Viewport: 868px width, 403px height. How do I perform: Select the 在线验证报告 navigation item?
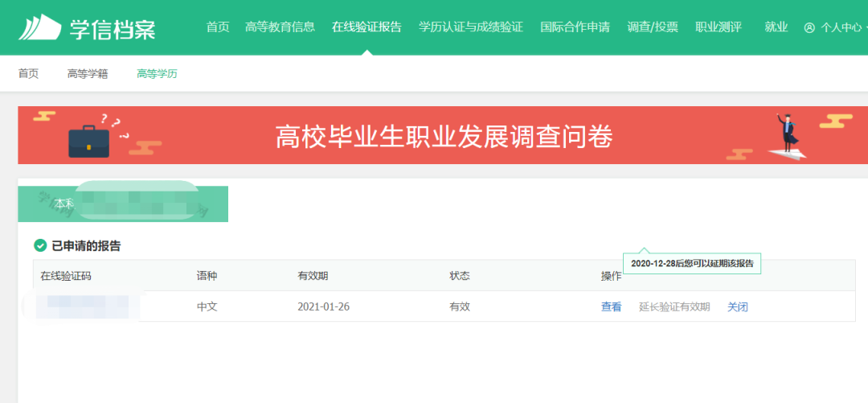tap(366, 27)
